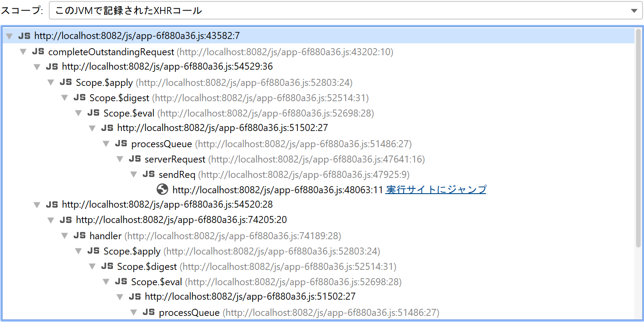Viewport: 644px width, 322px height.
Task: Collapse Scope.$eval in the handler branch
Action: coord(107,282)
